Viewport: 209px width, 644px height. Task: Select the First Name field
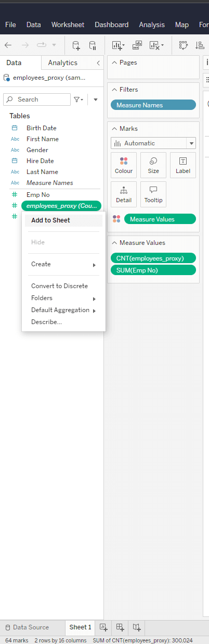pos(43,139)
